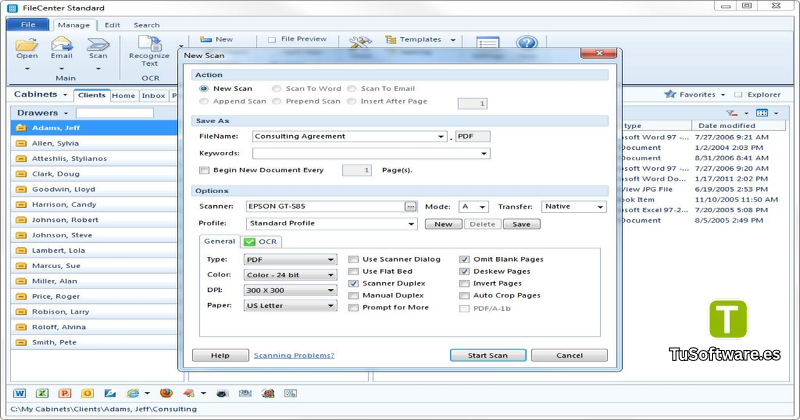Click the Start Scan button
The width and height of the screenshot is (800, 420).
click(488, 356)
